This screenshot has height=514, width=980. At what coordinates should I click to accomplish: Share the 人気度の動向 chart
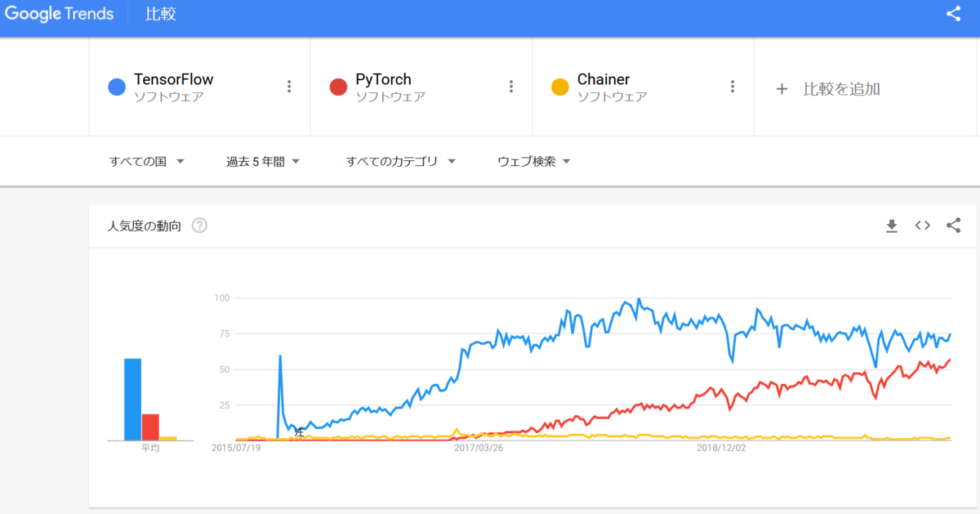(x=953, y=226)
